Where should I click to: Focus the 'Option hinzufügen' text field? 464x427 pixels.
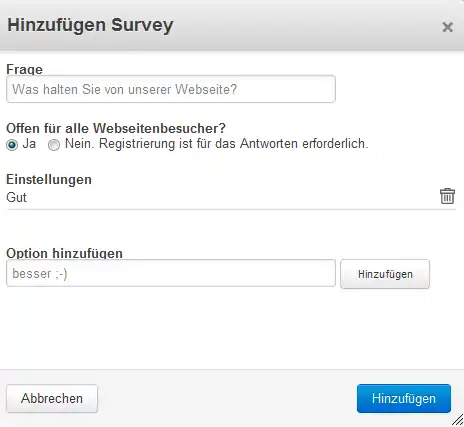pos(171,273)
